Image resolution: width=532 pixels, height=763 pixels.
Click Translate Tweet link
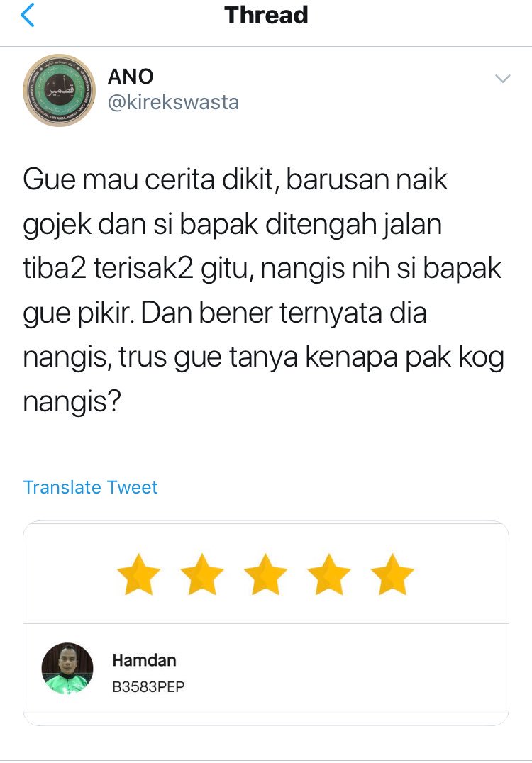coord(91,487)
